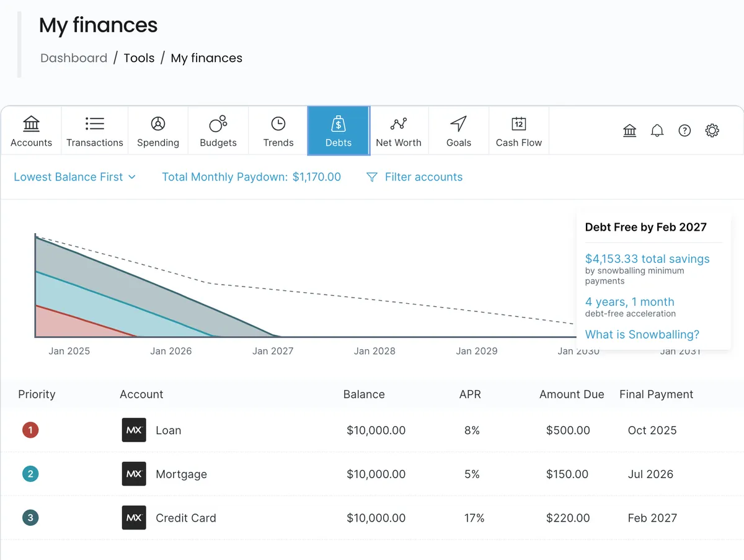The width and height of the screenshot is (744, 560).
Task: Navigate to Tools in the breadcrumb
Action: point(139,58)
